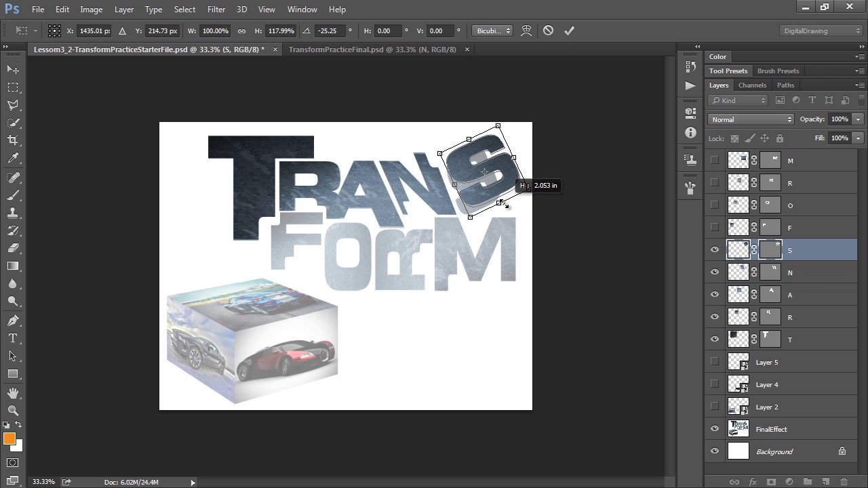Image resolution: width=868 pixels, height=488 pixels.
Task: Switch to the Channels tab
Action: (752, 85)
